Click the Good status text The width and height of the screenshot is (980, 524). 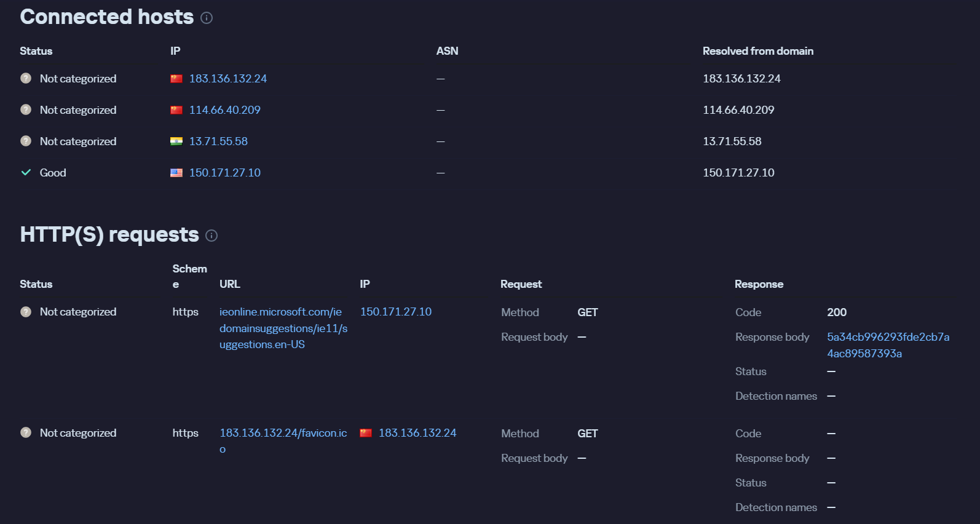[x=53, y=173]
